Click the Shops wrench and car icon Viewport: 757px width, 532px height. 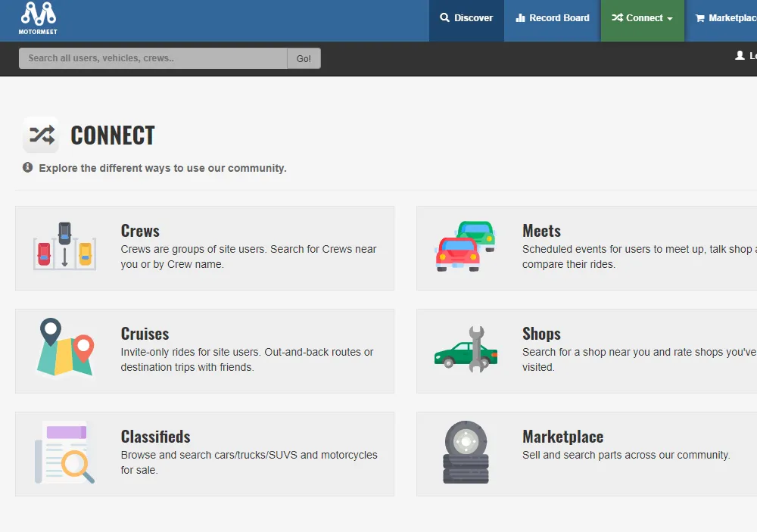[466, 350]
